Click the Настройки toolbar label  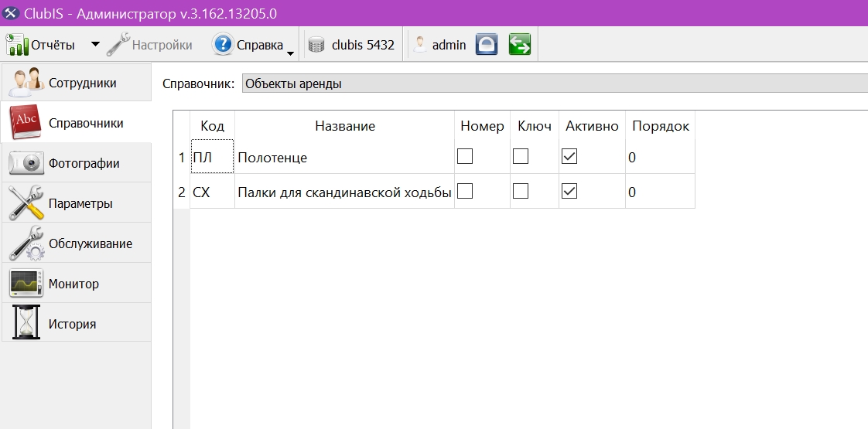[162, 45]
